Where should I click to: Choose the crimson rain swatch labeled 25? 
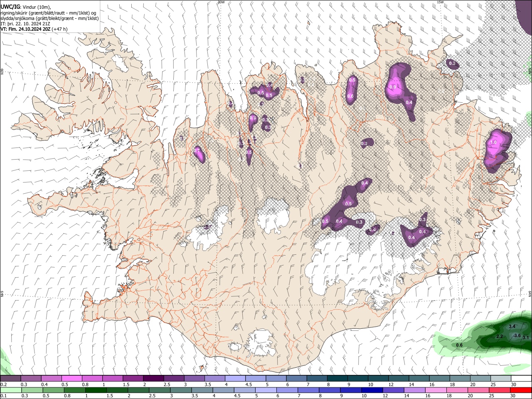pos(500,390)
